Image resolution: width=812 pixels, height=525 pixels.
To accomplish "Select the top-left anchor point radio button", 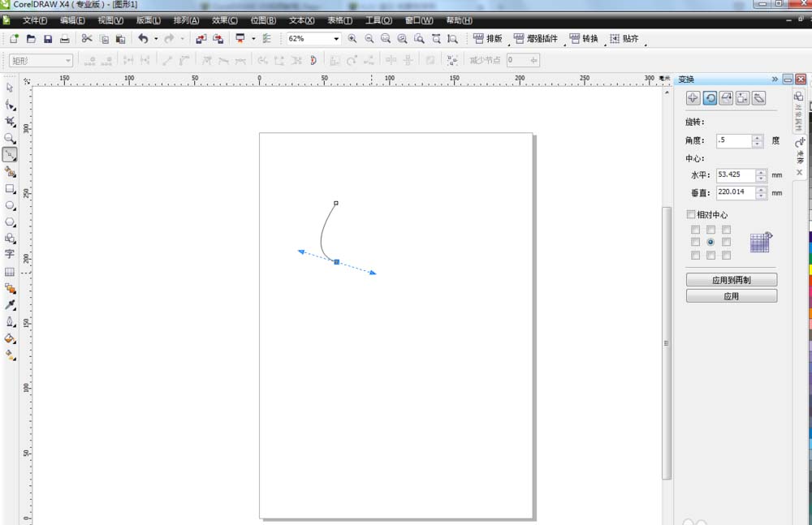I will (695, 230).
